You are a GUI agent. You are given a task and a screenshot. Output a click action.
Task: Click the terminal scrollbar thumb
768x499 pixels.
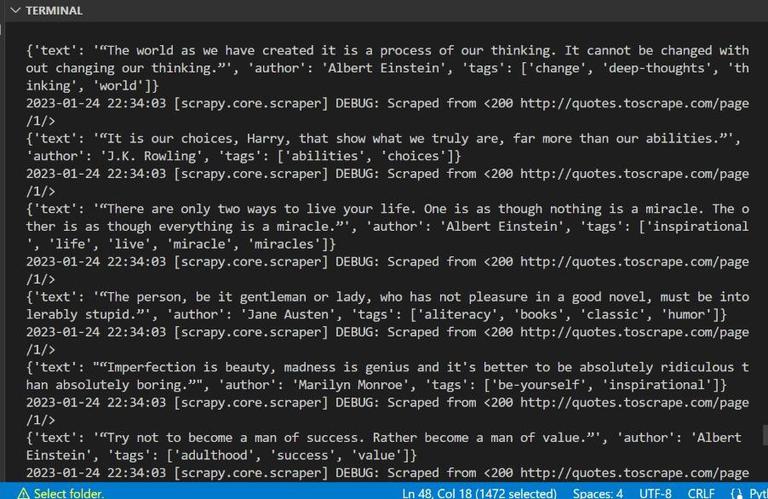[x=765, y=435]
